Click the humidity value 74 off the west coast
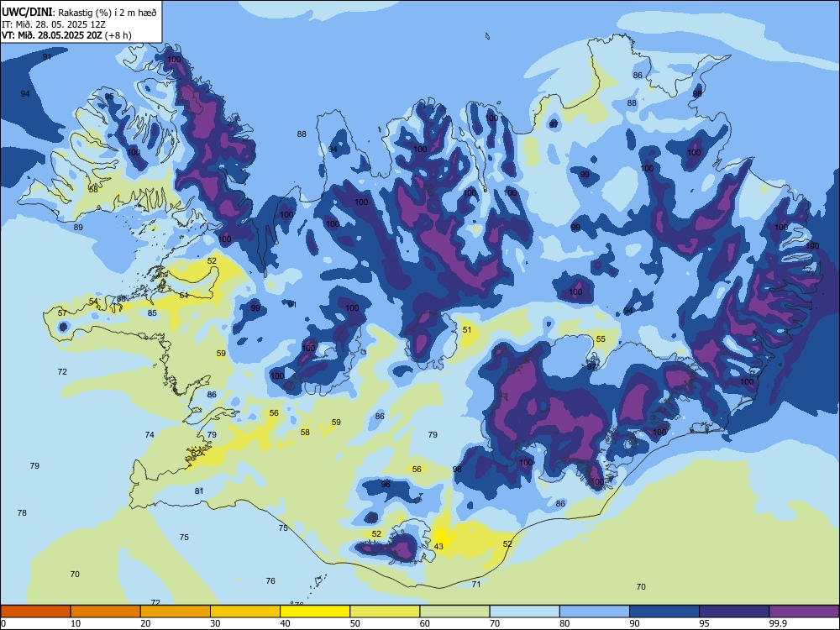The height and width of the screenshot is (630, 840). pos(150,435)
